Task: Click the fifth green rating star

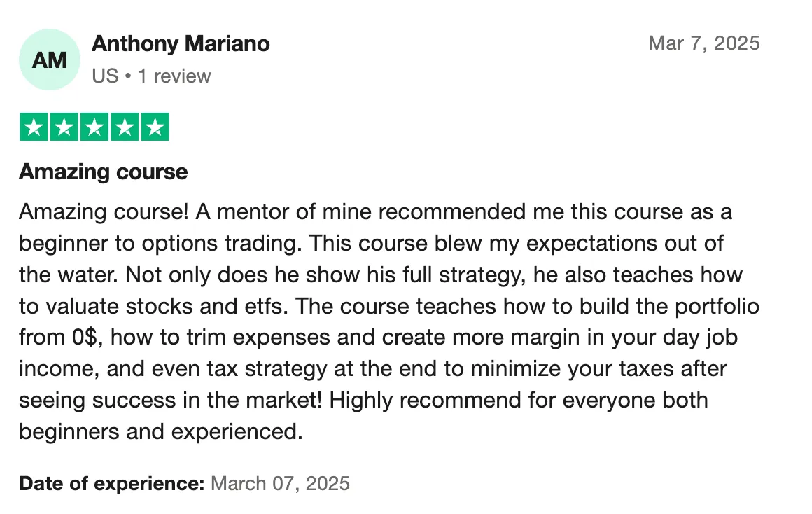Action: pyautogui.click(x=155, y=127)
